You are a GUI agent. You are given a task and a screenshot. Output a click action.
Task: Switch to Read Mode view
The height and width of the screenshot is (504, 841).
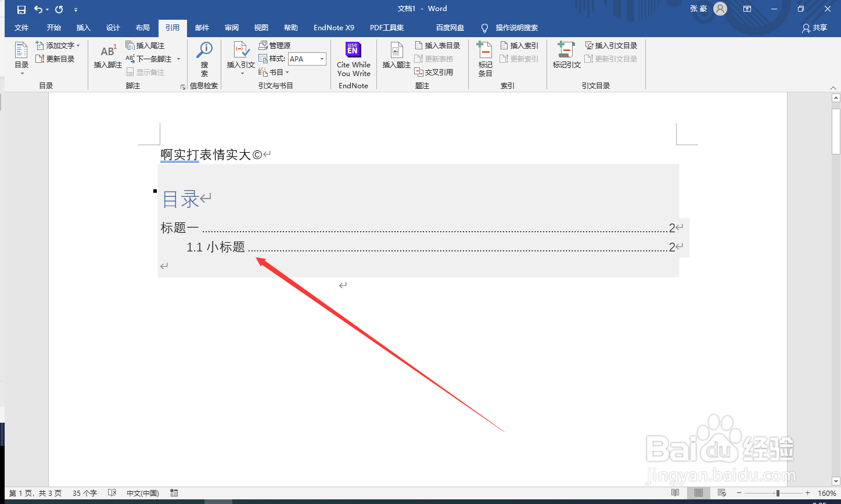(675, 493)
